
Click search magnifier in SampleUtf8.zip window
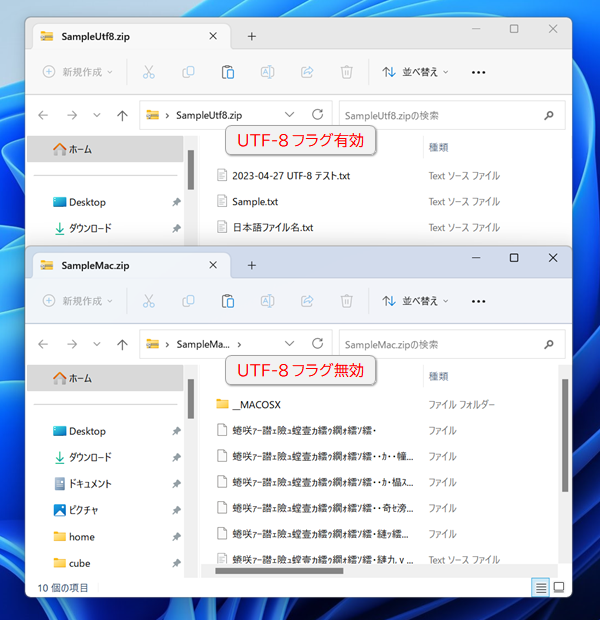click(x=549, y=115)
